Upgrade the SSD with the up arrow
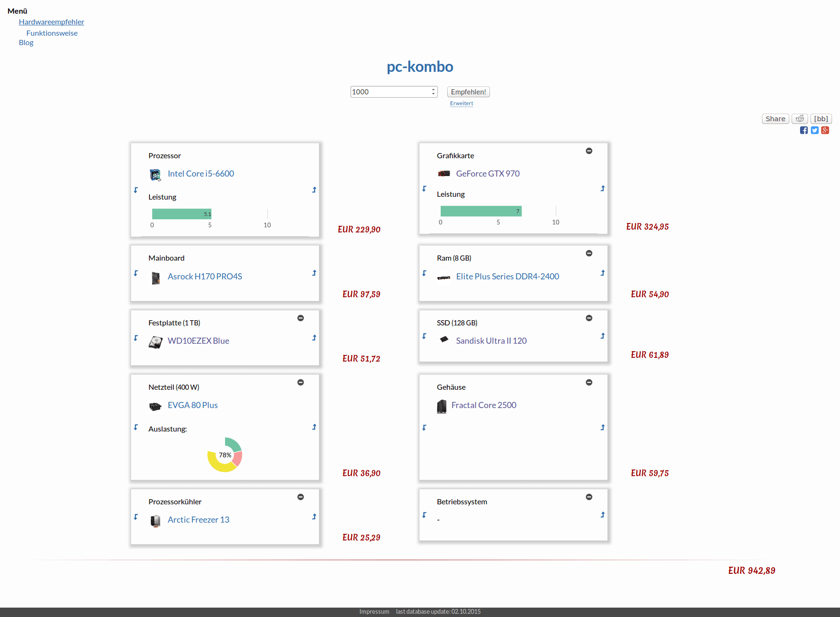 [x=603, y=336]
